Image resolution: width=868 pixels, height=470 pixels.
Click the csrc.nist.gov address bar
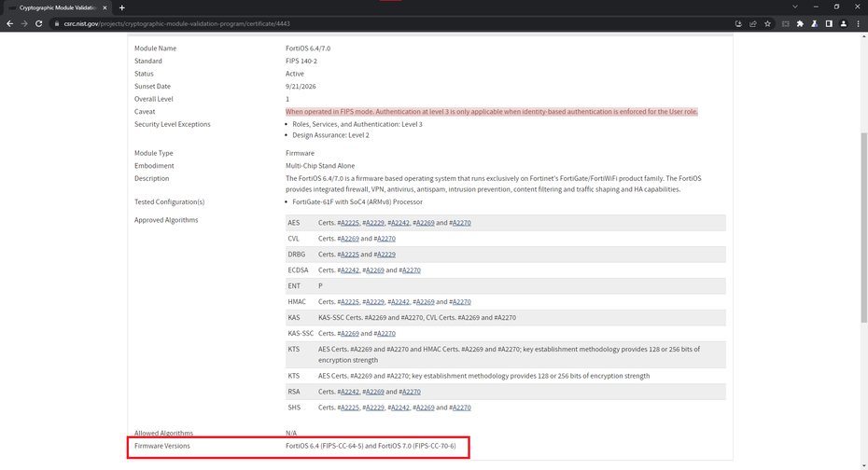coord(373,23)
